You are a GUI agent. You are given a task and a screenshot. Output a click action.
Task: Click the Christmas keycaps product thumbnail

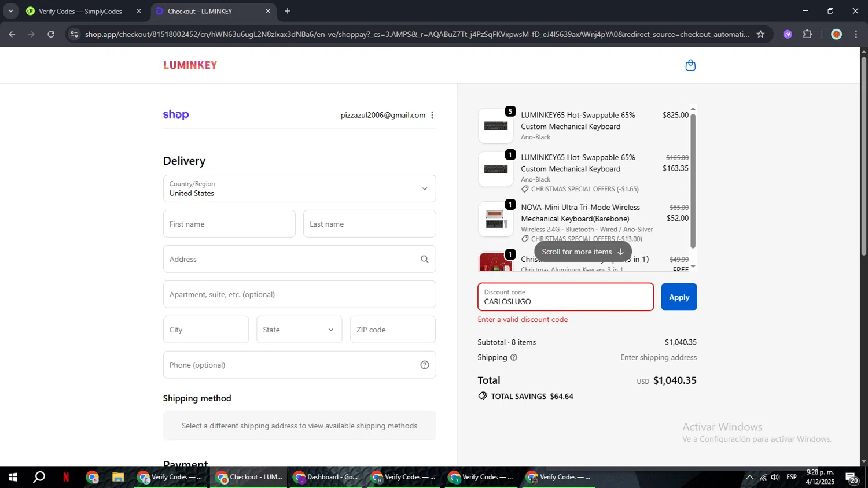pyautogui.click(x=496, y=262)
